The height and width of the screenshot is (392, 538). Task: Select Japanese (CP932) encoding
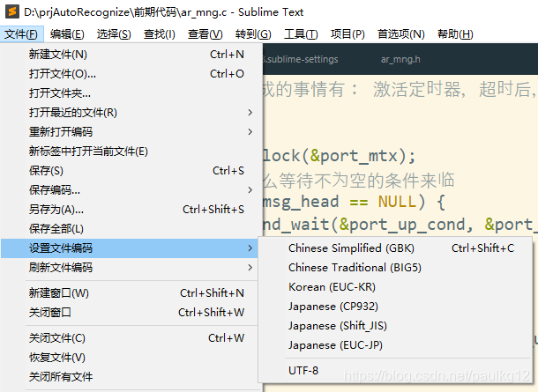pos(395,306)
